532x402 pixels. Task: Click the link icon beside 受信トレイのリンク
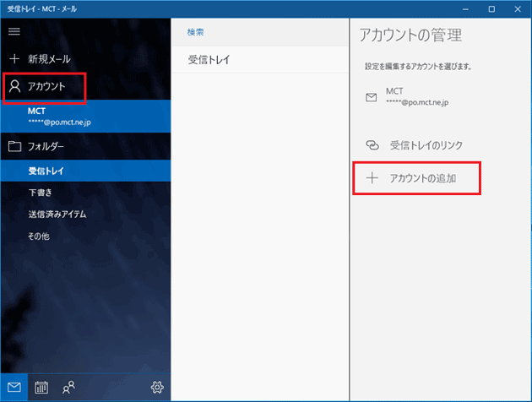tap(372, 145)
